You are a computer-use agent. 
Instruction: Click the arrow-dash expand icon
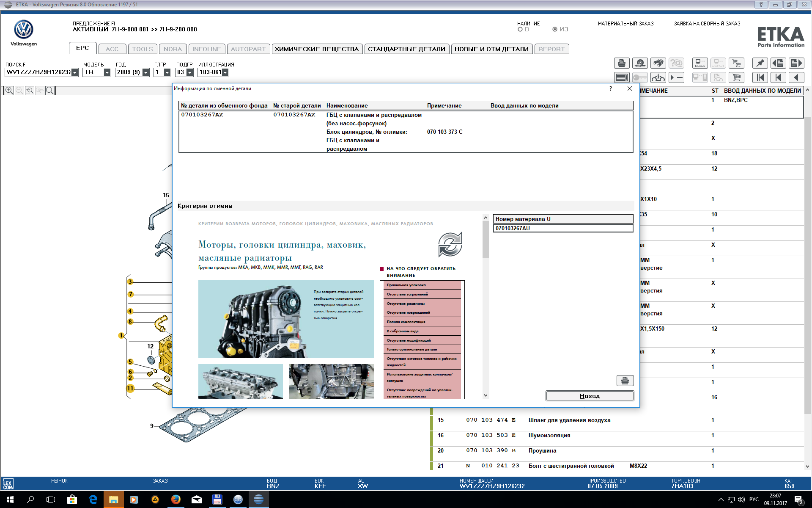pyautogui.click(x=676, y=77)
